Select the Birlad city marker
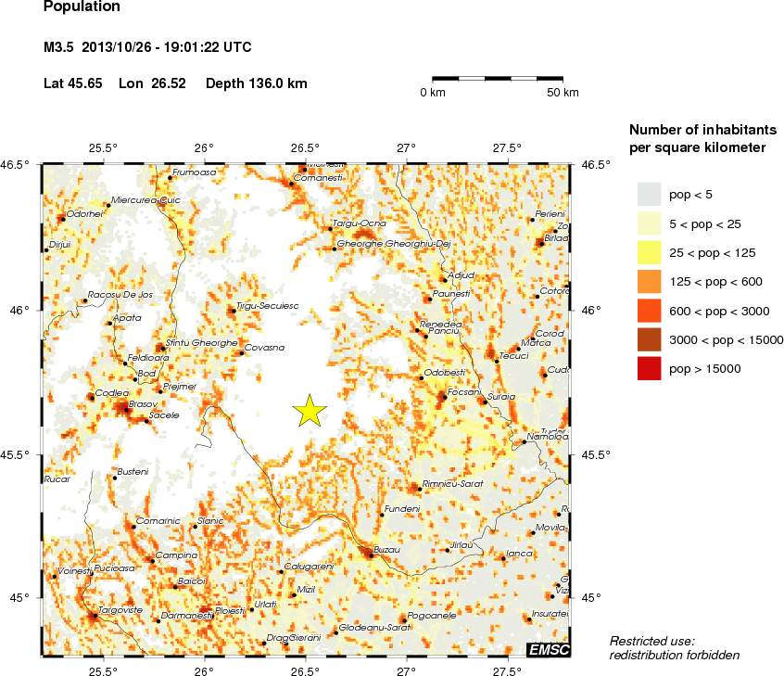784x676 pixels. point(541,244)
